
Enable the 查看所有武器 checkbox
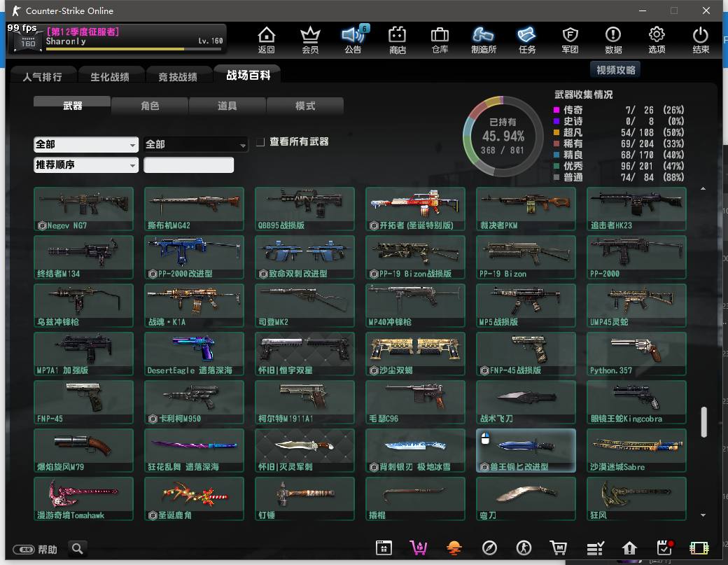tap(260, 142)
